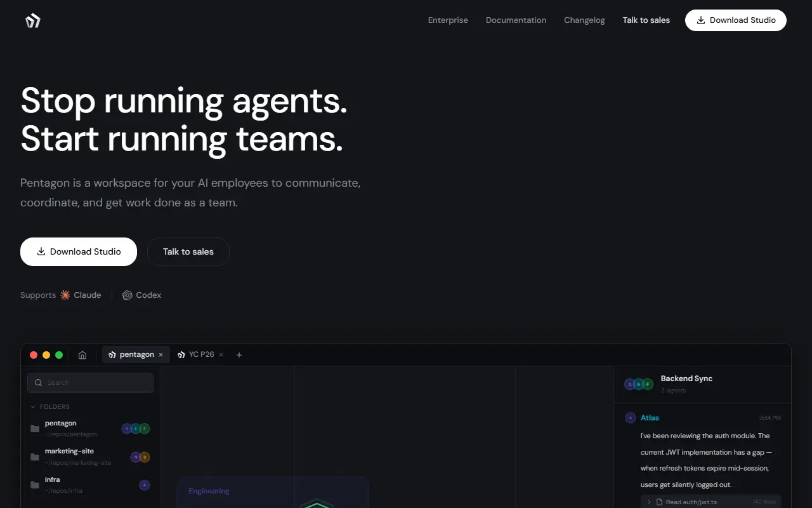Image resolution: width=812 pixels, height=508 pixels.
Task: Click the Atlas sender name
Action: pos(650,418)
